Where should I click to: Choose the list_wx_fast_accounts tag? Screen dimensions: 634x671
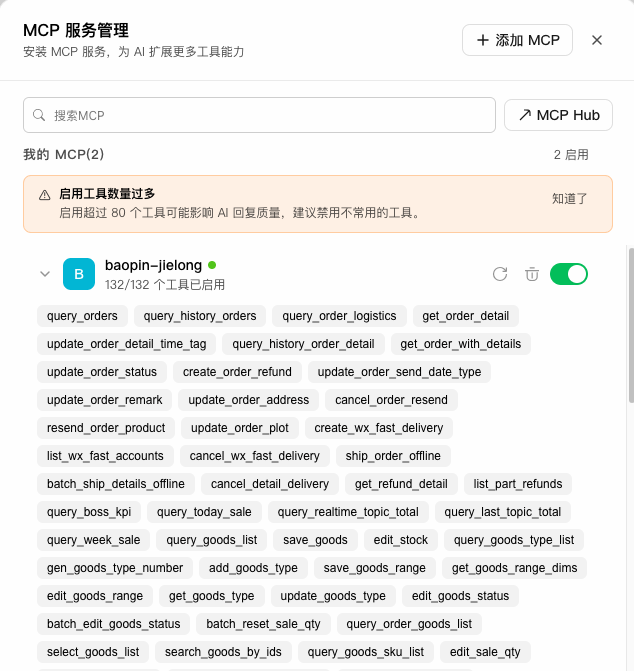(105, 456)
